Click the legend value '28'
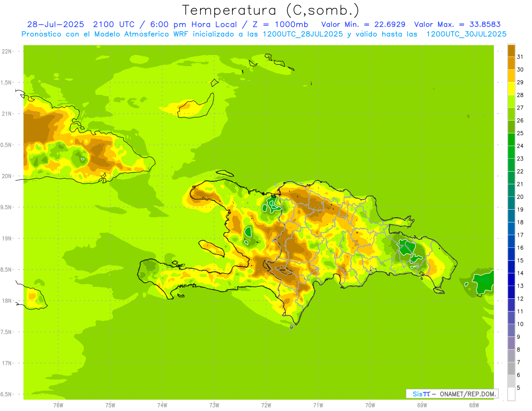 click(x=520, y=95)
